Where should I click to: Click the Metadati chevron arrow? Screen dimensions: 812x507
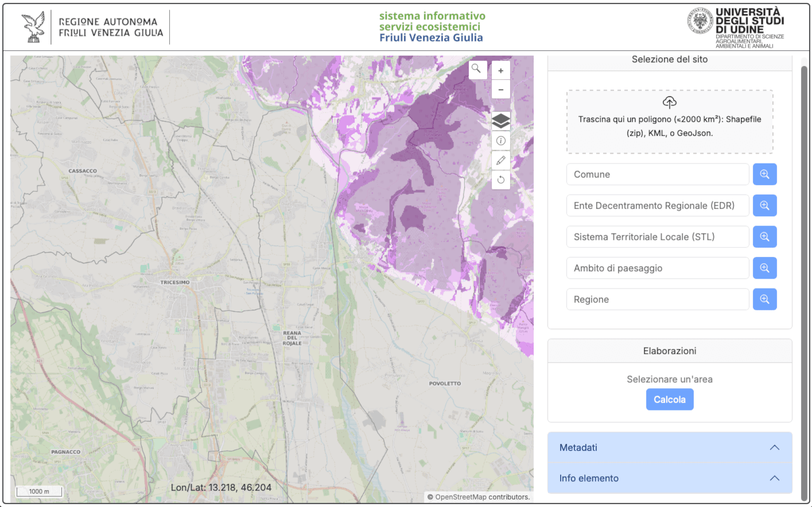(x=775, y=447)
